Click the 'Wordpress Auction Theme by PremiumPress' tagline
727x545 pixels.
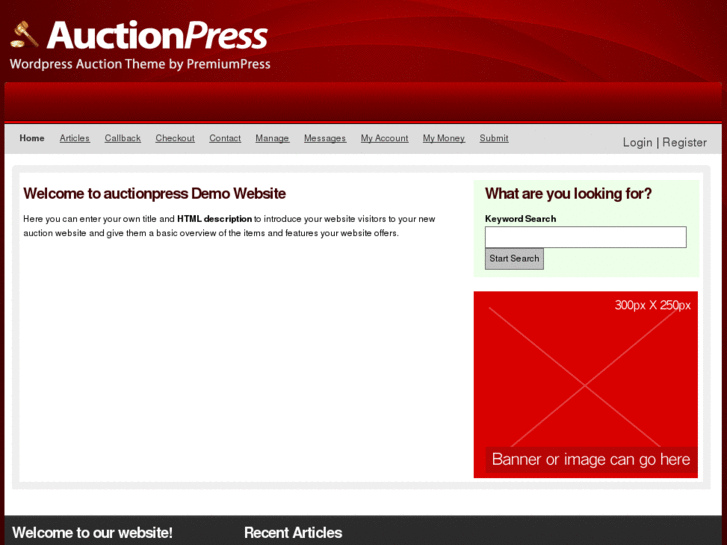click(x=140, y=64)
